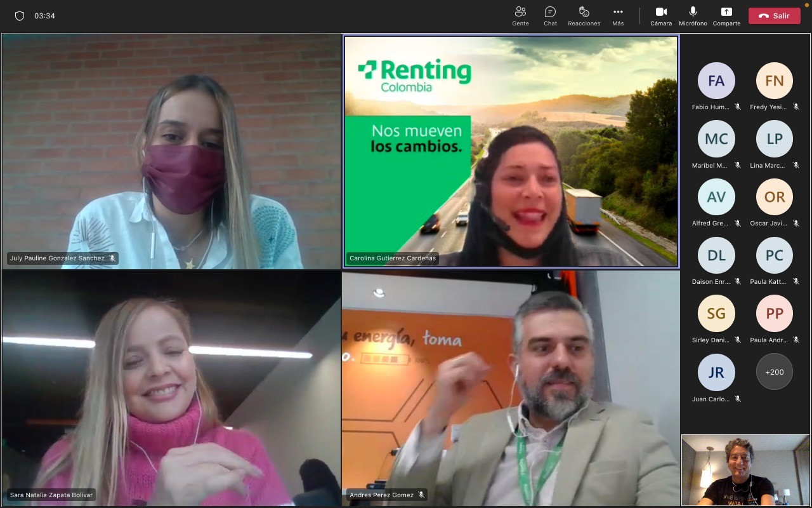Click the Andres Perez Gomez name label
Screen dimensions: 812x508
pyautogui.click(x=381, y=495)
